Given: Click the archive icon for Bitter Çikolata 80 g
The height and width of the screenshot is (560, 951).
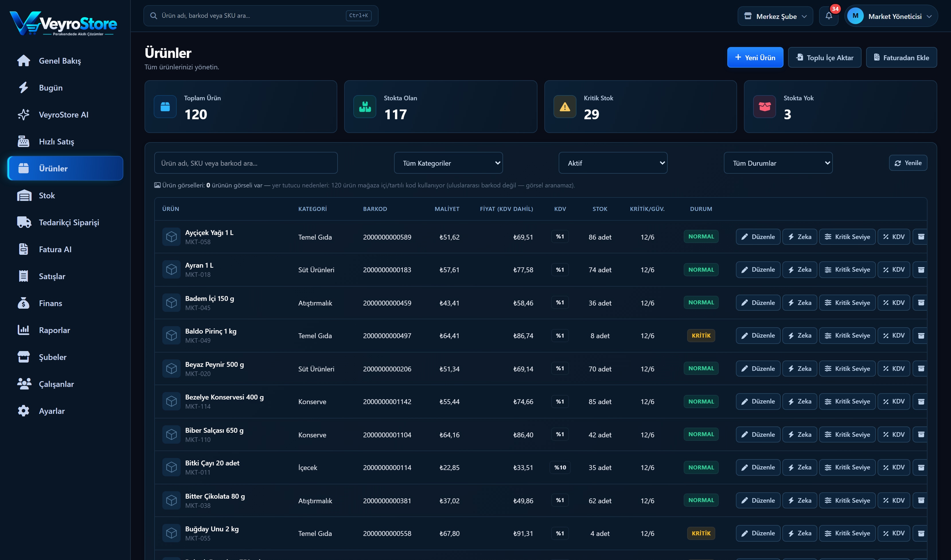Looking at the screenshot, I should pos(921,500).
